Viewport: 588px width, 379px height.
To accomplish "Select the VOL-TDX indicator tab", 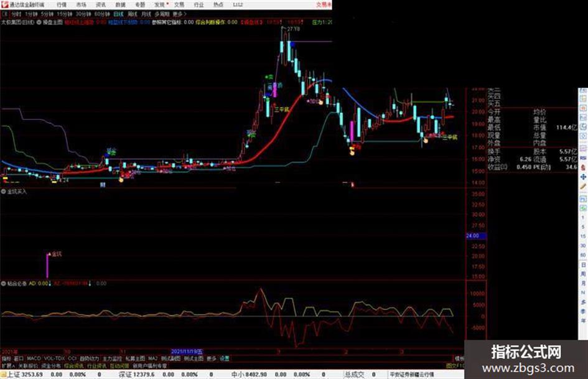I will 54,358.
